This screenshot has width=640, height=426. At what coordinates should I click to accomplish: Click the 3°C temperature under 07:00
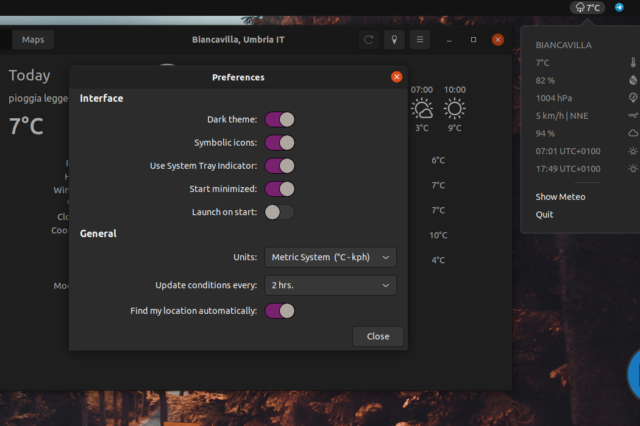pyautogui.click(x=422, y=128)
